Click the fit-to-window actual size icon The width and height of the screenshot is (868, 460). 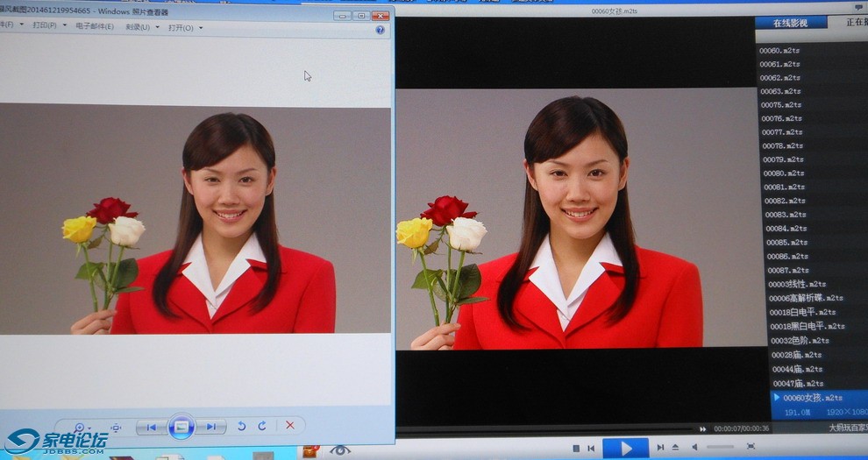click(116, 427)
